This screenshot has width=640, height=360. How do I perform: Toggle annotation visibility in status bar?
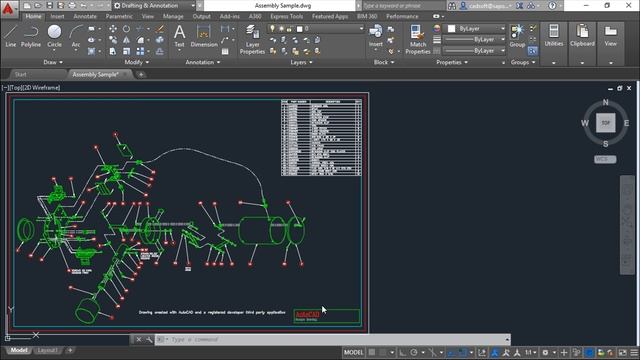(x=495, y=352)
